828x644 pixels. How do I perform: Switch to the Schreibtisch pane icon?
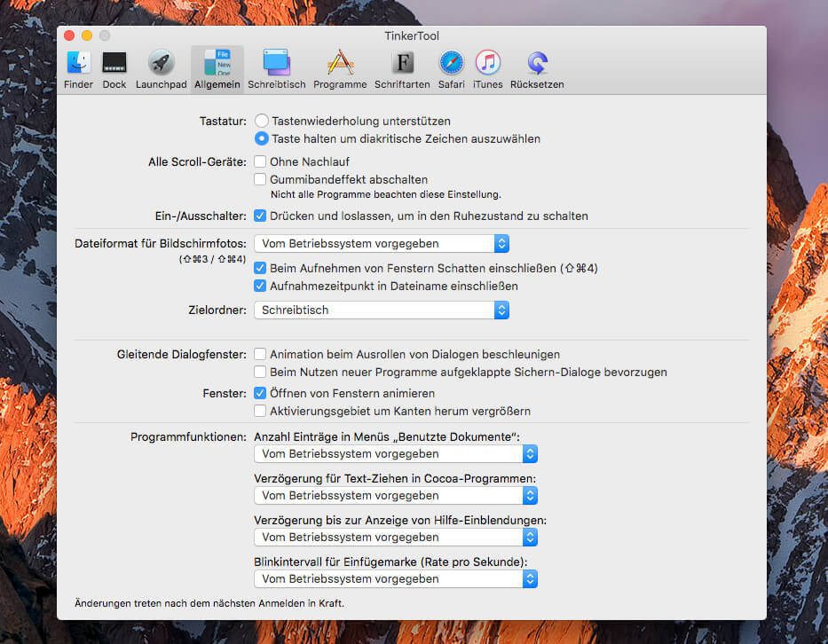click(276, 63)
